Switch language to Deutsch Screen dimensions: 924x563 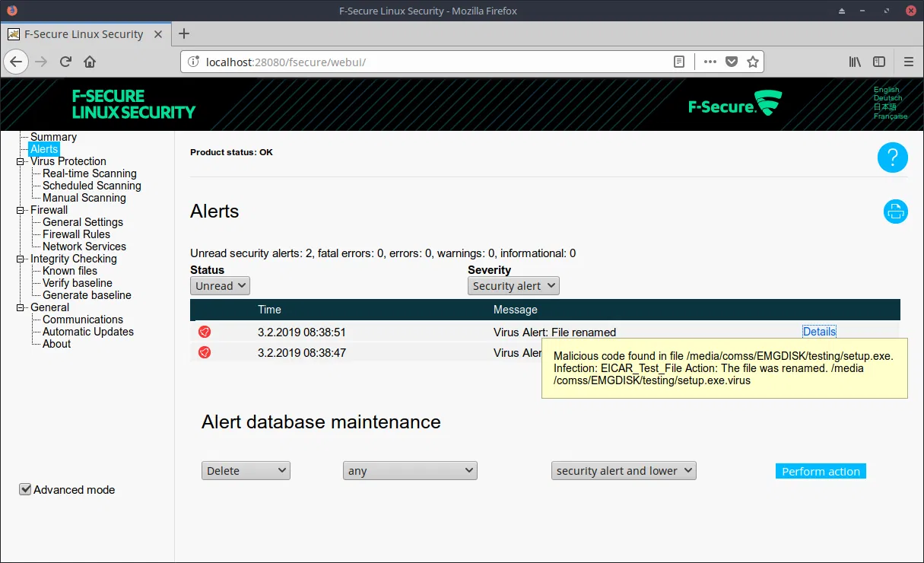coord(888,98)
